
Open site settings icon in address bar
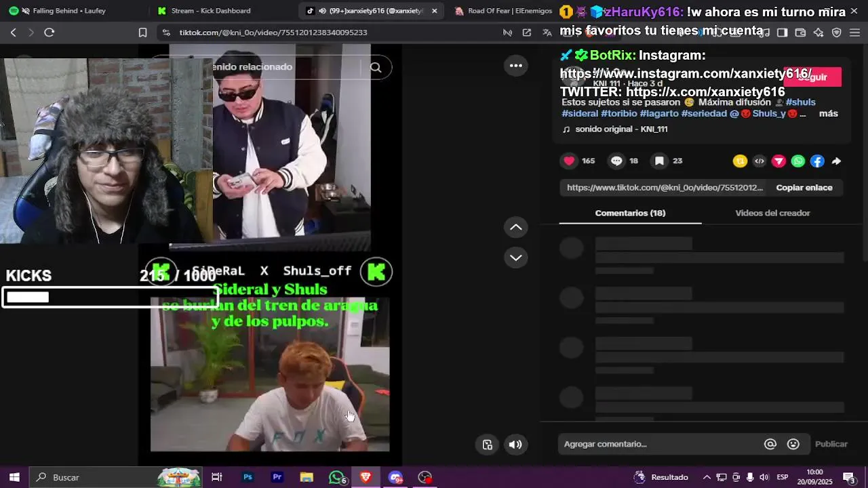166,33
